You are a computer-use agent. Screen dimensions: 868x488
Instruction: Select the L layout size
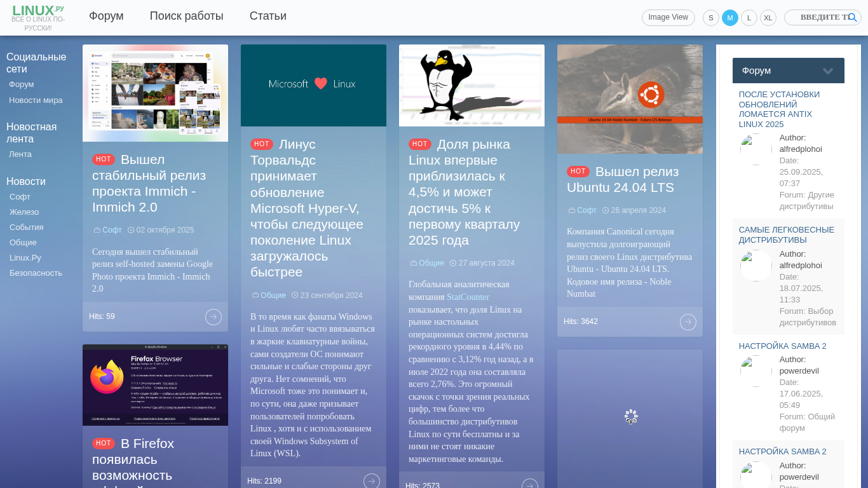click(x=749, y=18)
